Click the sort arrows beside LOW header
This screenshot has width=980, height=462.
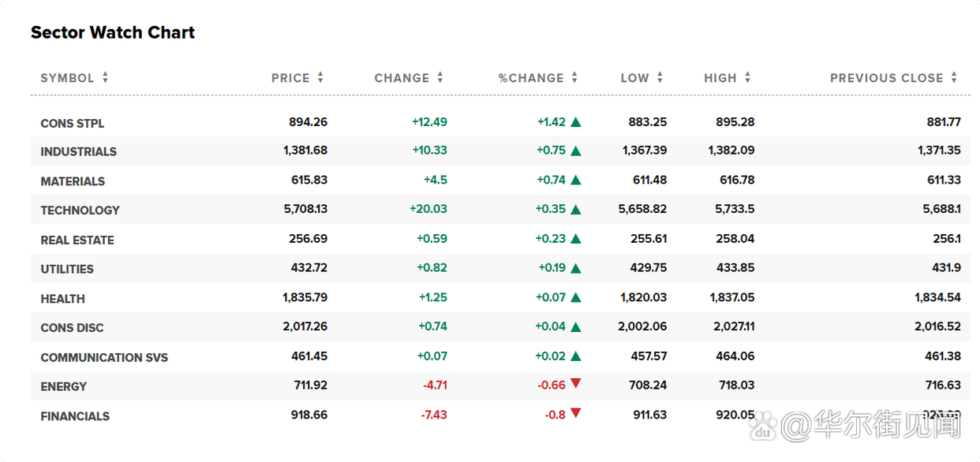(660, 78)
